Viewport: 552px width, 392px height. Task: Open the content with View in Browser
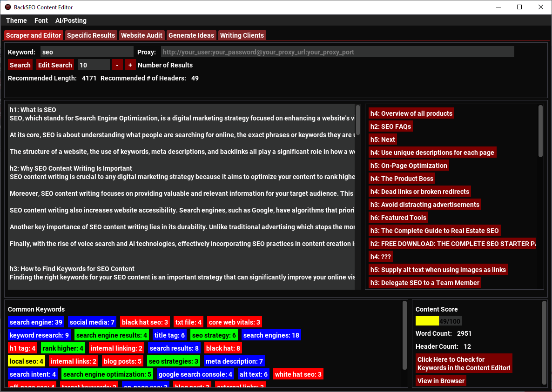(x=440, y=380)
